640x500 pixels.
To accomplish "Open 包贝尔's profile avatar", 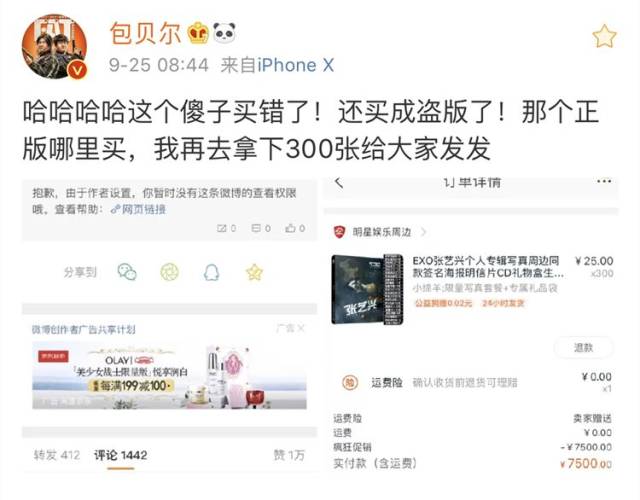I will 54,47.
